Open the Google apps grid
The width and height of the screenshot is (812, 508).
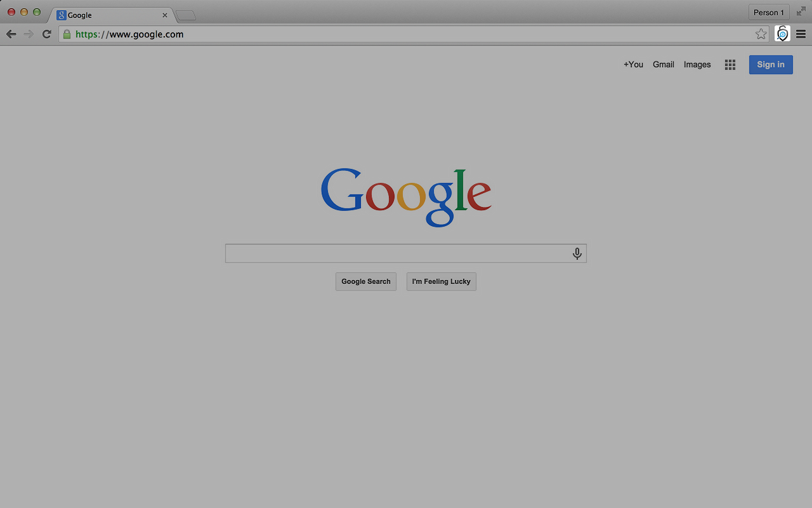pyautogui.click(x=730, y=65)
